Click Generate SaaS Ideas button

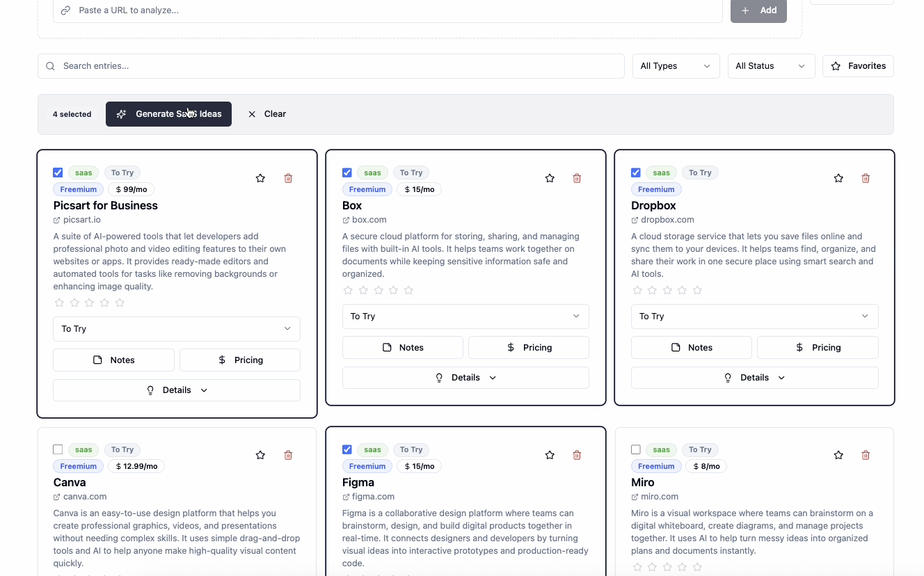pos(168,114)
